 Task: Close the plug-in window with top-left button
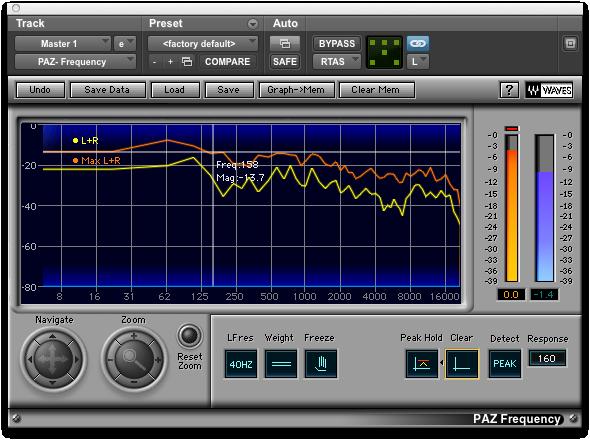tap(16, 8)
